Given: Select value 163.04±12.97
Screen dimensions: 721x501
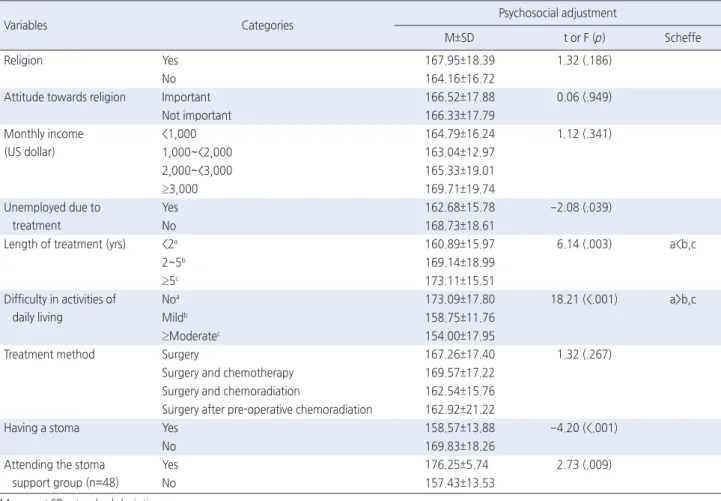Looking at the screenshot, I should coord(460,152).
